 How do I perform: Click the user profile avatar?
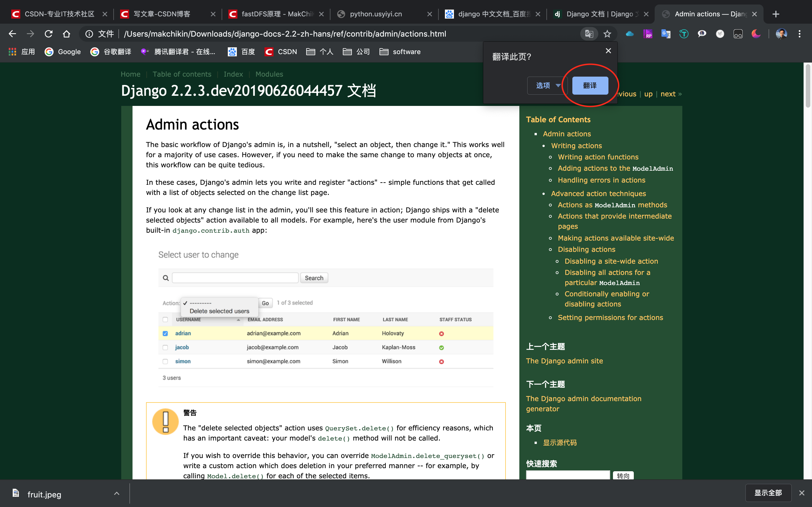pyautogui.click(x=781, y=34)
